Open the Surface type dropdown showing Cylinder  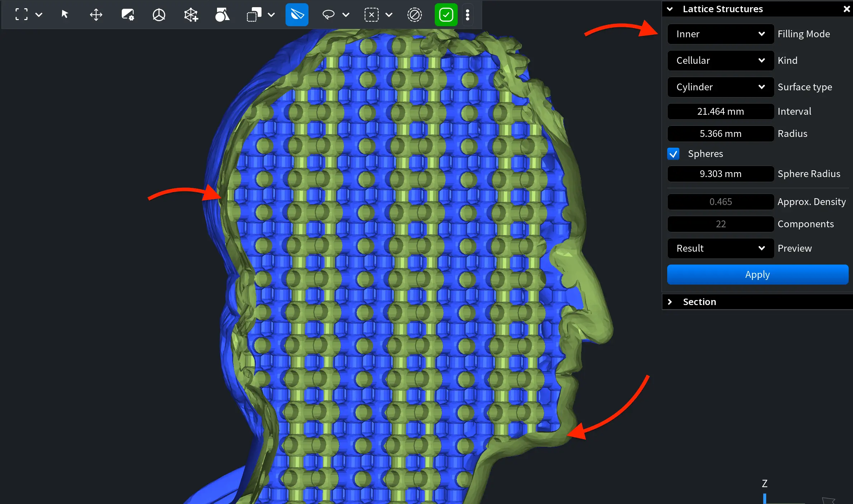point(720,87)
